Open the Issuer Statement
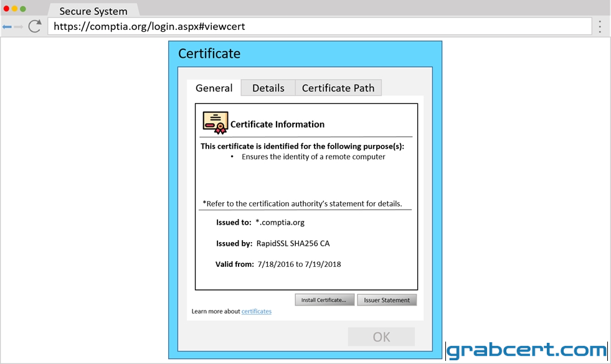611x364 pixels. [x=387, y=300]
